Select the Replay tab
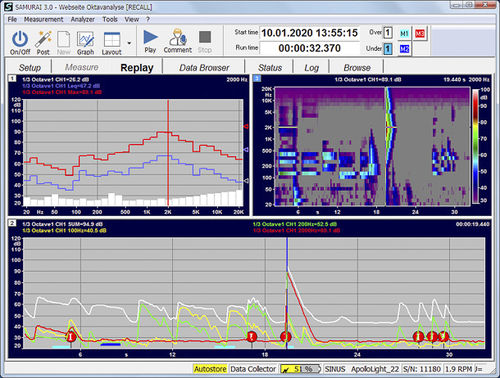This screenshot has height=378, width=500. (x=137, y=67)
